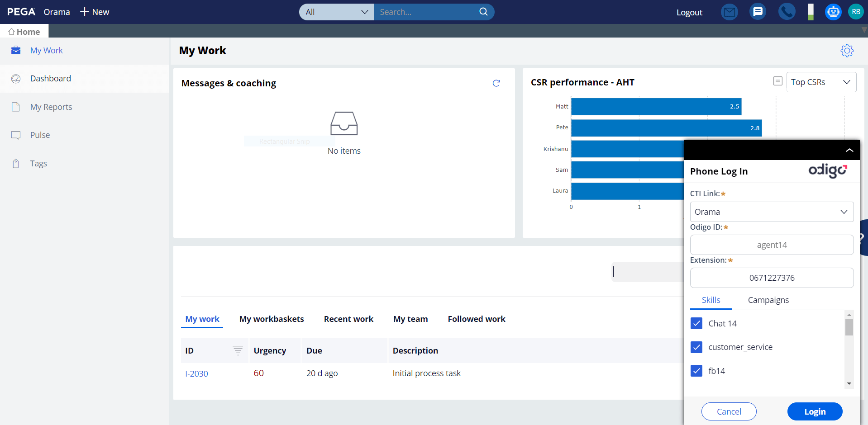Click the phone handset icon in header

click(x=787, y=12)
